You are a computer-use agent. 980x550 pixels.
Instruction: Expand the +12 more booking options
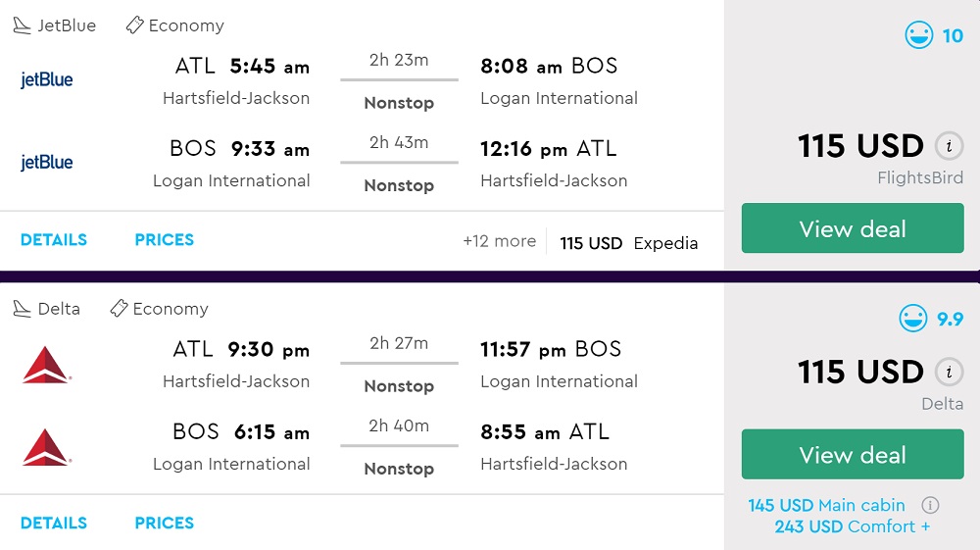[499, 241]
